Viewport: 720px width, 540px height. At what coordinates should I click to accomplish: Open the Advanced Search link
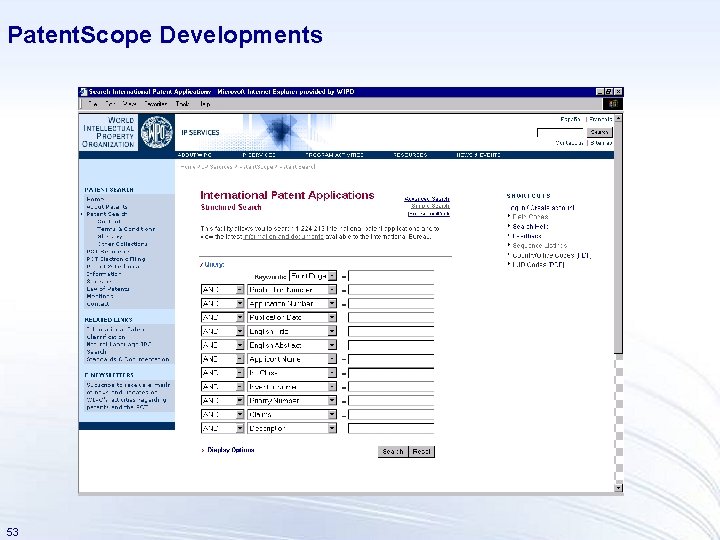point(427,199)
